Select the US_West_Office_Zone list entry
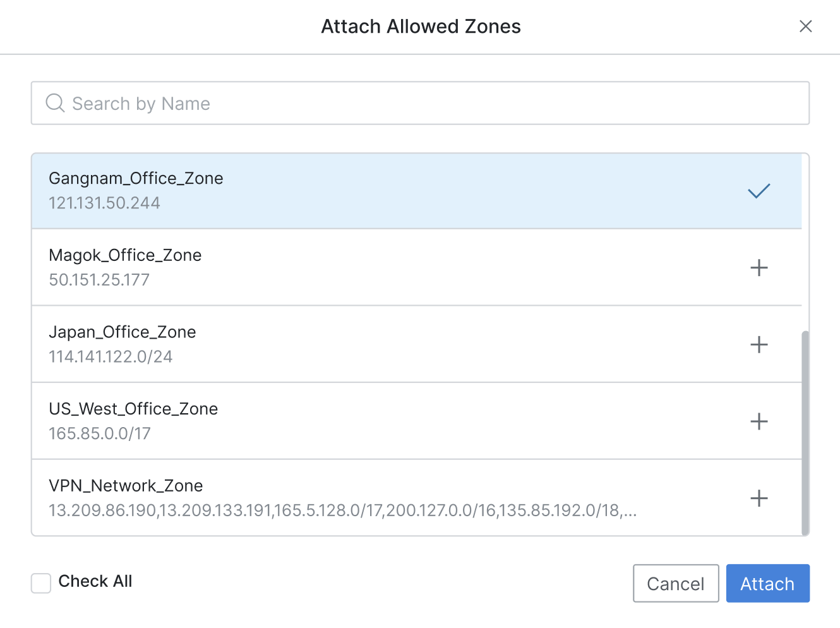Screen dimensions: 840x628 click(x=417, y=421)
